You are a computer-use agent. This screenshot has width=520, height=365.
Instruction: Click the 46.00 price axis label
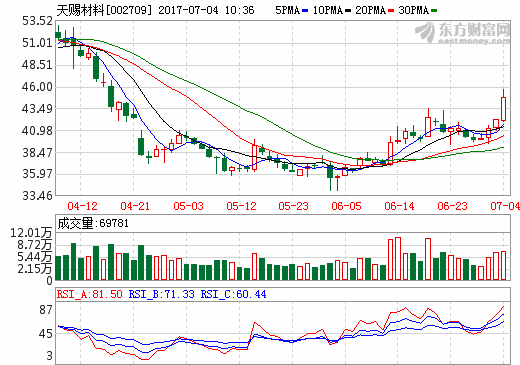point(37,87)
